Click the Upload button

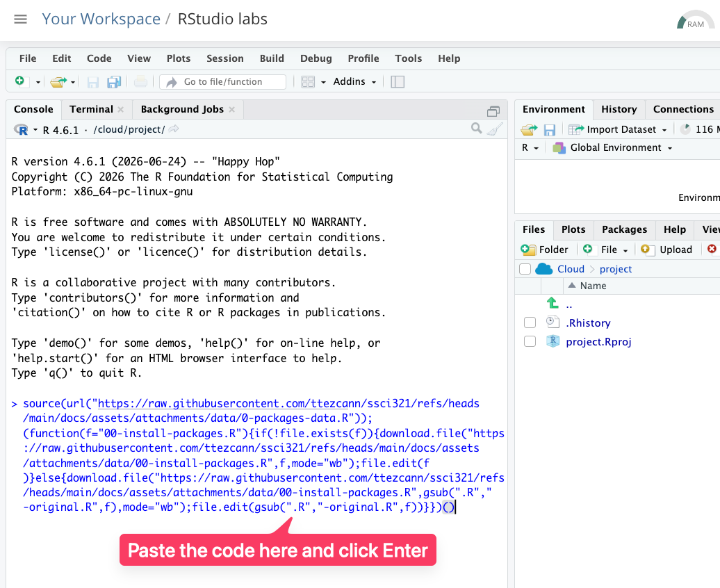tap(666, 250)
